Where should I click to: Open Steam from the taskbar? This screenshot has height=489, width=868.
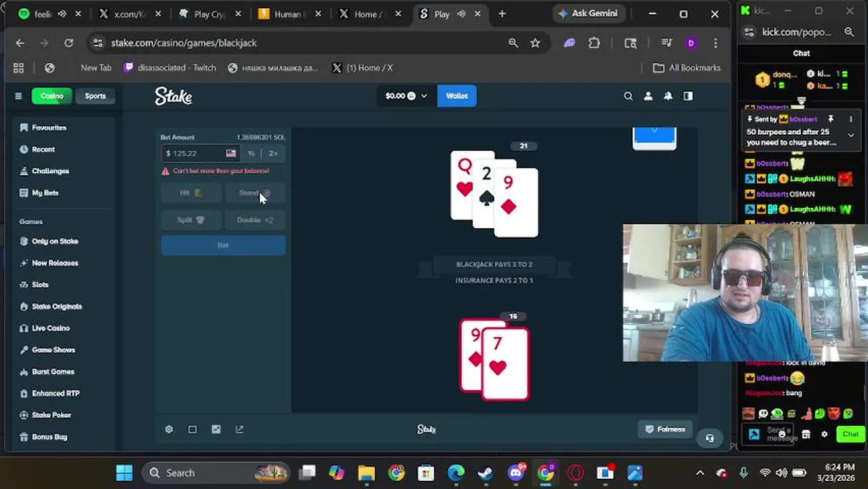click(x=486, y=473)
